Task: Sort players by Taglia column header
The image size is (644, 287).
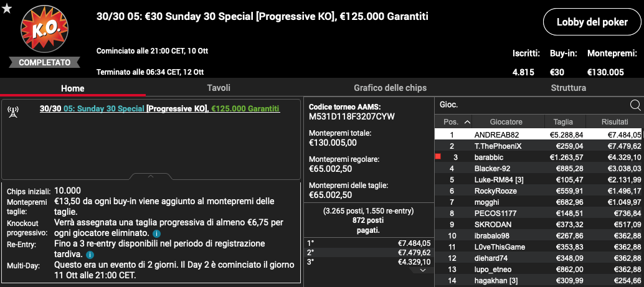Action: click(x=562, y=122)
